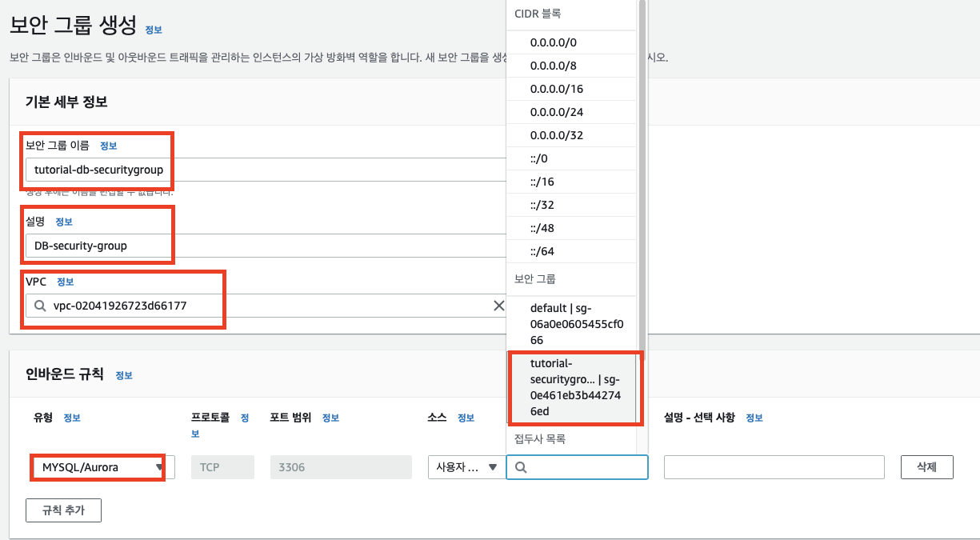Screen dimensions: 980x540
Task: Open the 정보 link beside 보안 그룹 이름
Action: pyautogui.click(x=108, y=146)
